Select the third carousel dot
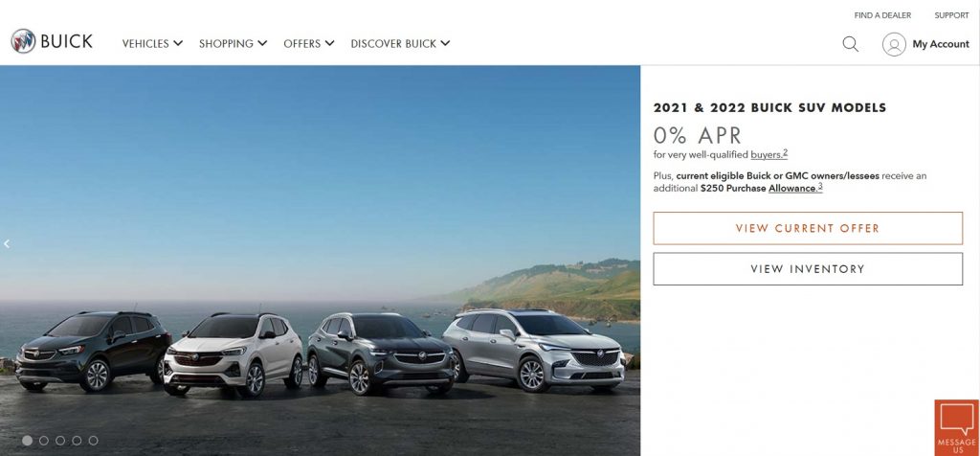 60,441
